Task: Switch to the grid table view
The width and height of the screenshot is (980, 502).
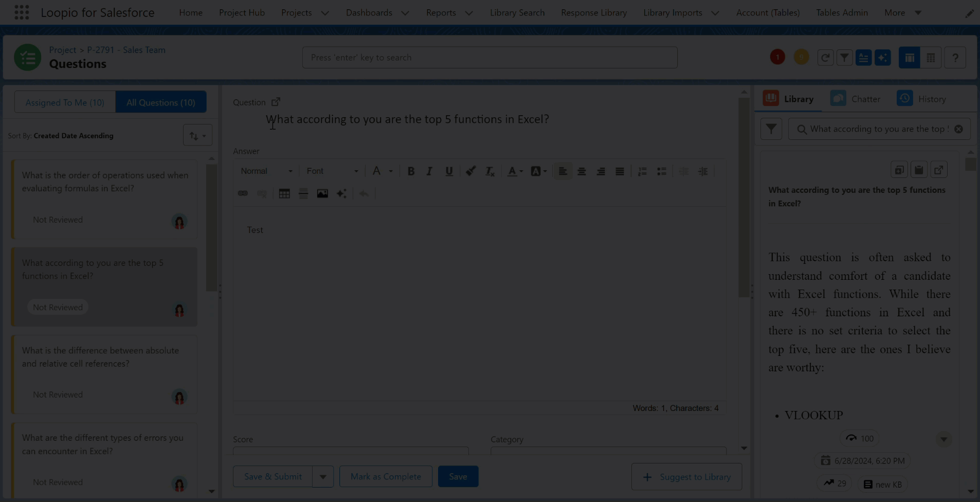Action: [x=931, y=58]
